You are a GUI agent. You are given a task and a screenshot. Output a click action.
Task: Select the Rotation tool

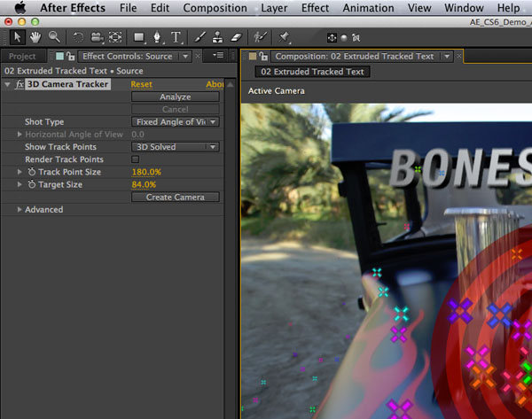pyautogui.click(x=78, y=37)
